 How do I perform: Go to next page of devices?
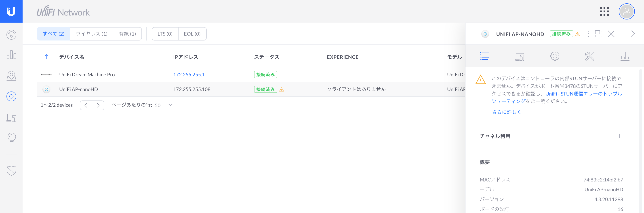[98, 105]
